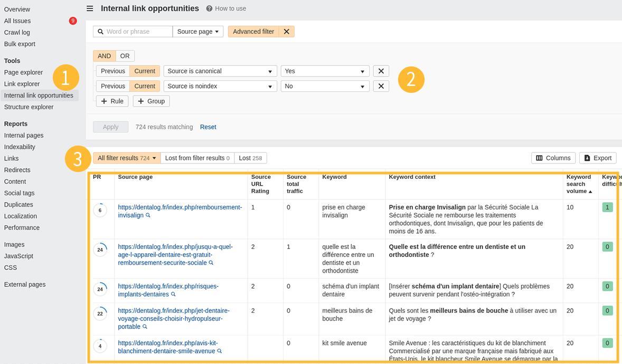Click the Reset link next to results count
This screenshot has width=622, height=364.
pyautogui.click(x=208, y=127)
